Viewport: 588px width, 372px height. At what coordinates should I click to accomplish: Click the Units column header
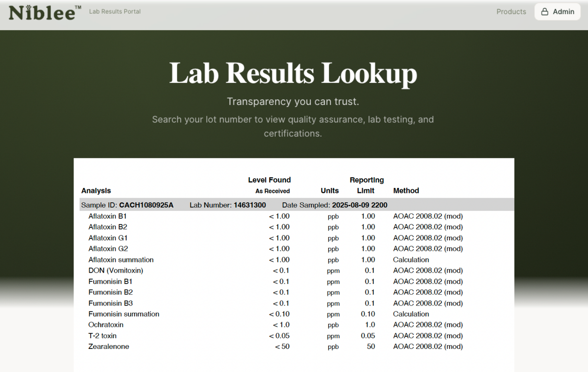330,191
